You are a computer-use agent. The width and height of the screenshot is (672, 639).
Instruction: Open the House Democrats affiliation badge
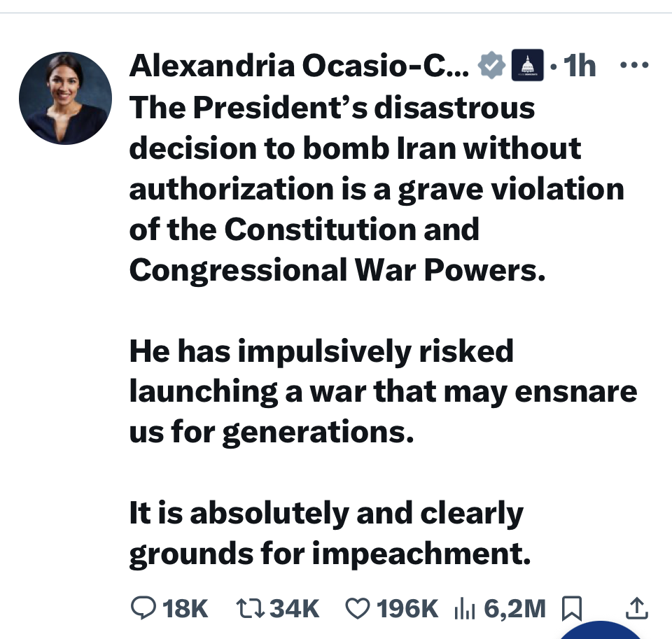528,66
